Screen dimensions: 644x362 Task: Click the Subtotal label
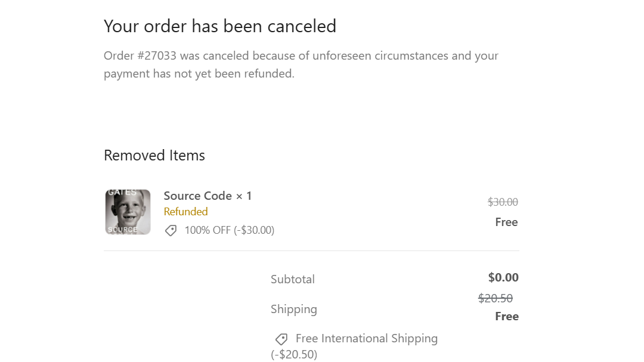[292, 280]
